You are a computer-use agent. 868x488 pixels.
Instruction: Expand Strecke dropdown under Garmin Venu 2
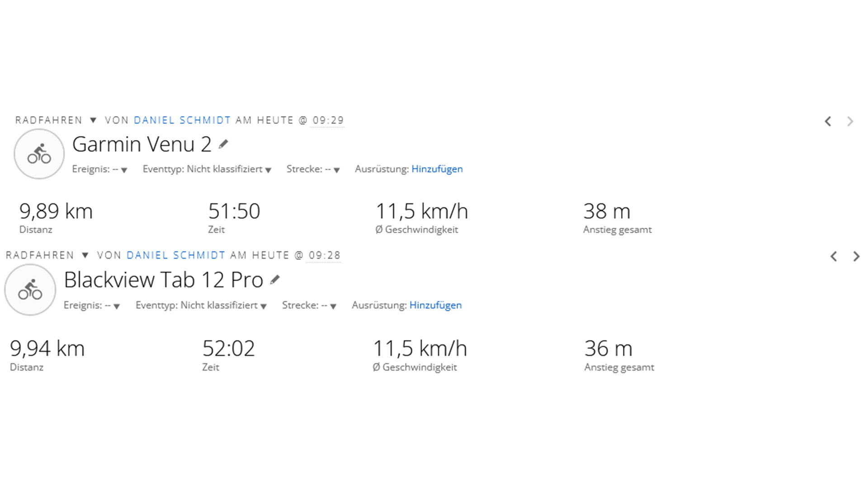pyautogui.click(x=336, y=170)
